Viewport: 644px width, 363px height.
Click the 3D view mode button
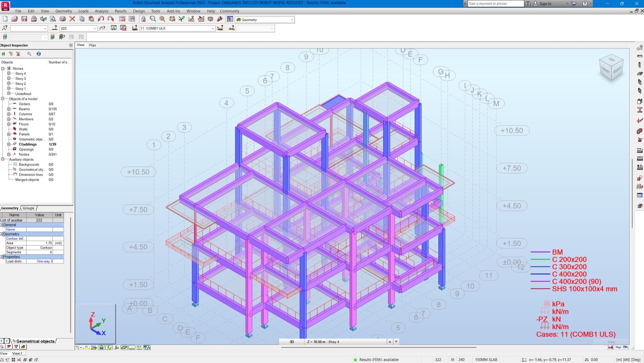[291, 342]
